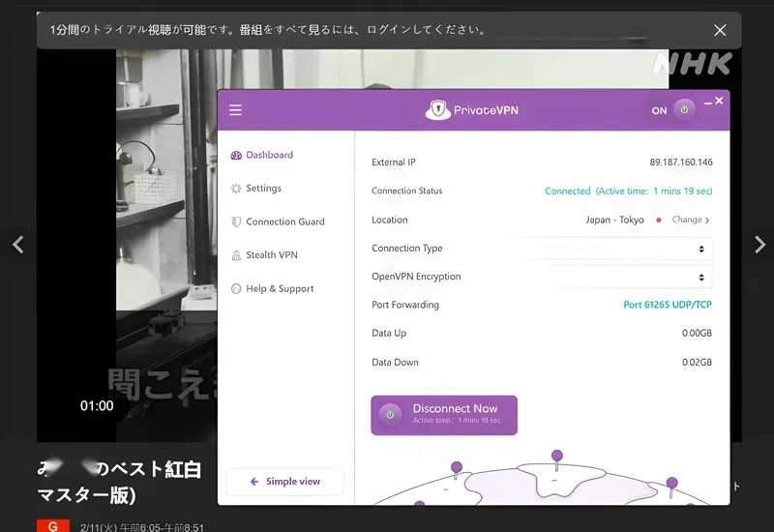Click the Connected active time status
This screenshot has height=532, width=774.
pyautogui.click(x=628, y=191)
